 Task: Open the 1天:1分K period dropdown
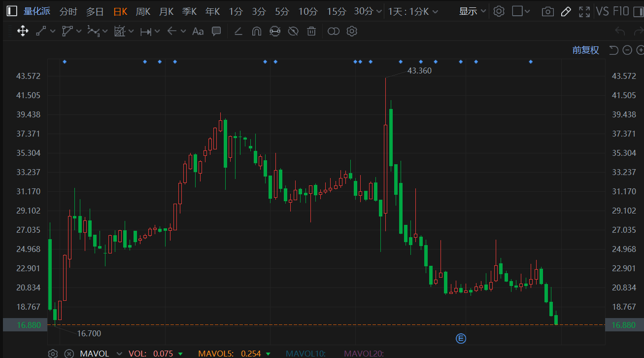pos(412,11)
